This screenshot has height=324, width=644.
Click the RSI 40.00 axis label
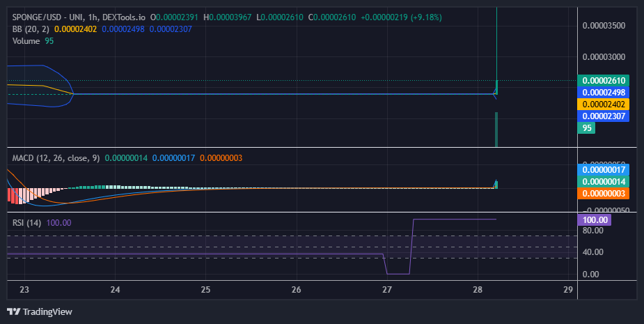pyautogui.click(x=592, y=252)
